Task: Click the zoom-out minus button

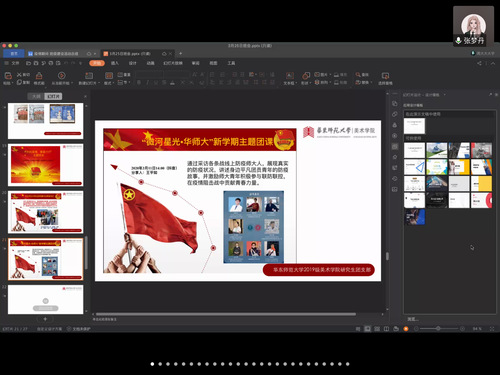Action: [416, 329]
